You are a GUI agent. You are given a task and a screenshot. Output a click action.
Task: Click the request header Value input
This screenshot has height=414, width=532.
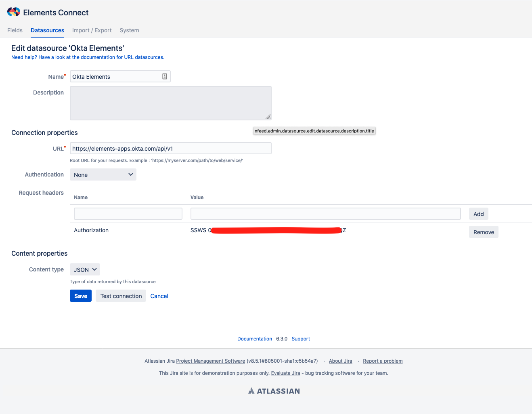pyautogui.click(x=325, y=214)
